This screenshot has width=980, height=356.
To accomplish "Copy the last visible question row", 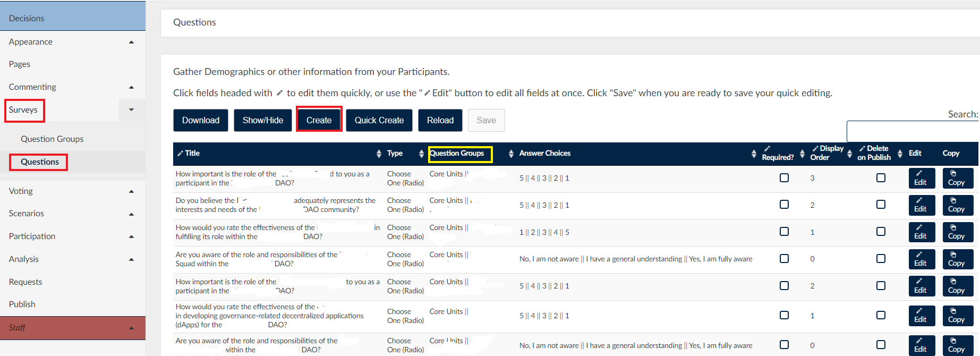I will click(958, 345).
